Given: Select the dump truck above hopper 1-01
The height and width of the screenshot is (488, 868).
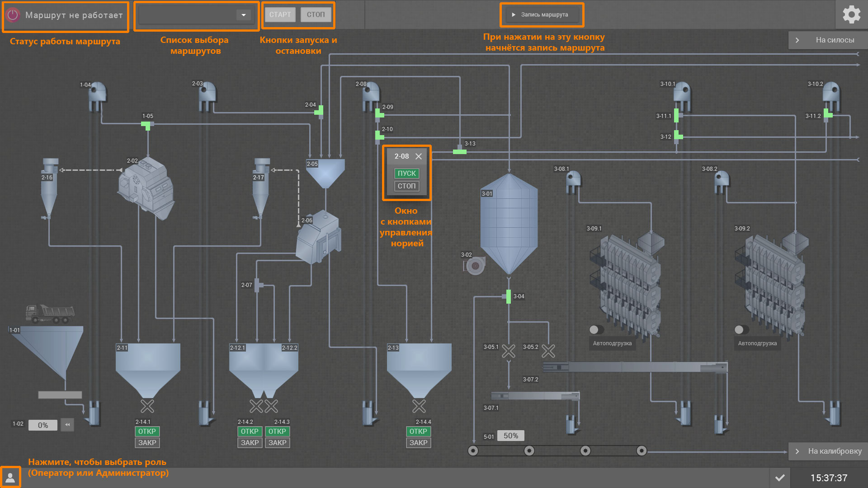Looking at the screenshot, I should point(50,314).
